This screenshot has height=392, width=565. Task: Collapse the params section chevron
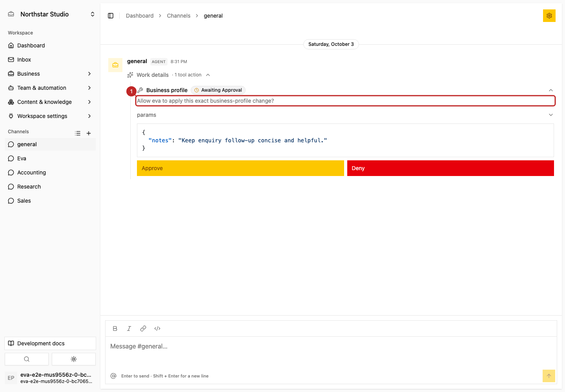[x=551, y=115]
